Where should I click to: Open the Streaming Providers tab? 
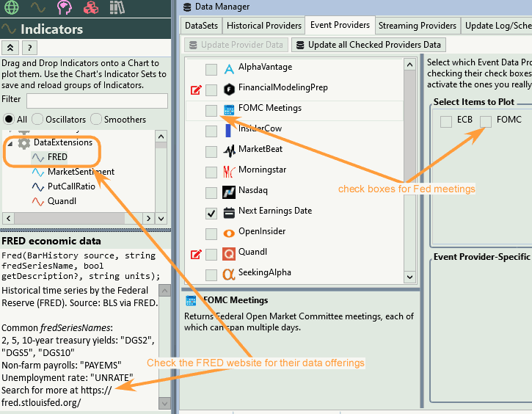coord(417,26)
